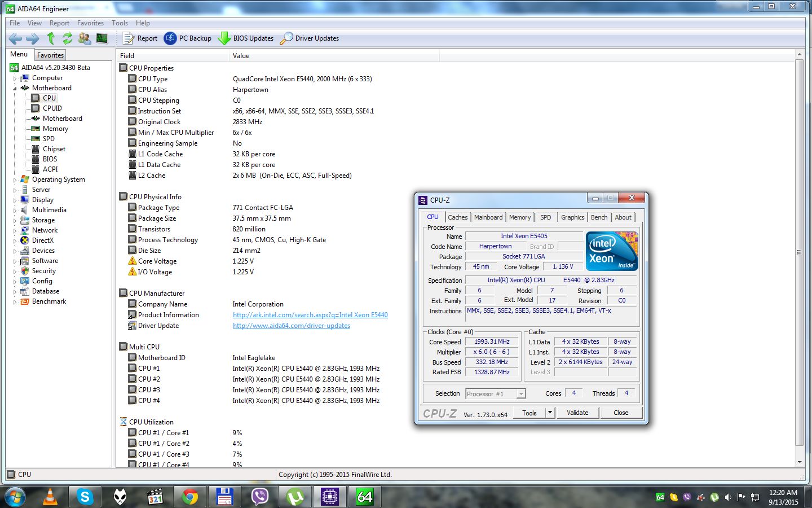The width and height of the screenshot is (812, 508).
Task: Click Tools button in CPU-Z
Action: coord(529,413)
